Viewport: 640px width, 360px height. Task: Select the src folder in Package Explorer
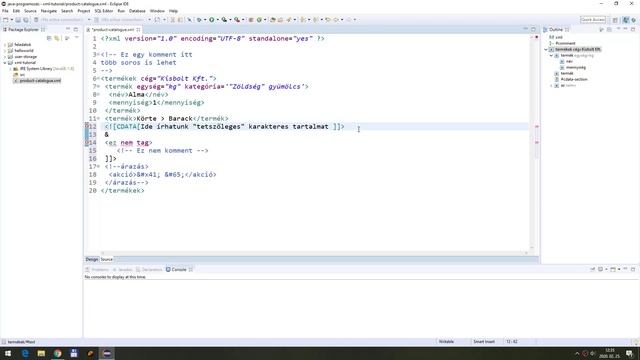(x=20, y=75)
